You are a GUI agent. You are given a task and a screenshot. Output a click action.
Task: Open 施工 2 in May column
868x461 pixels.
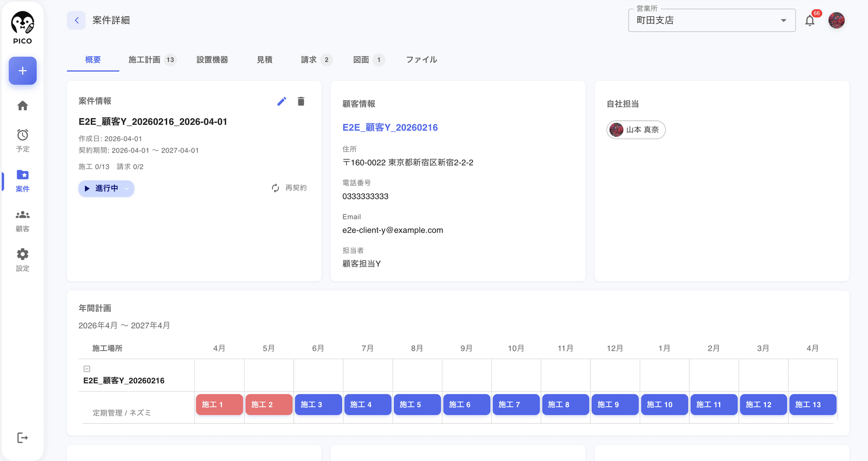[x=269, y=404]
